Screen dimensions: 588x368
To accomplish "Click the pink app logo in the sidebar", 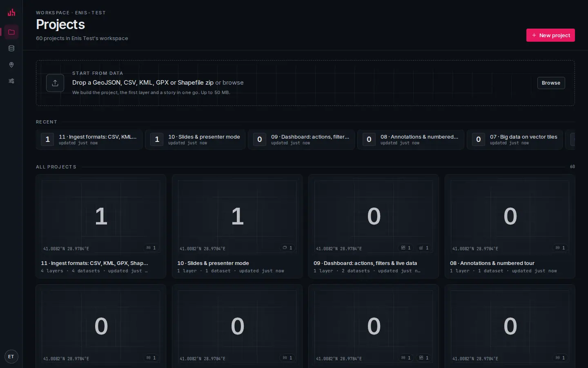I will point(11,12).
